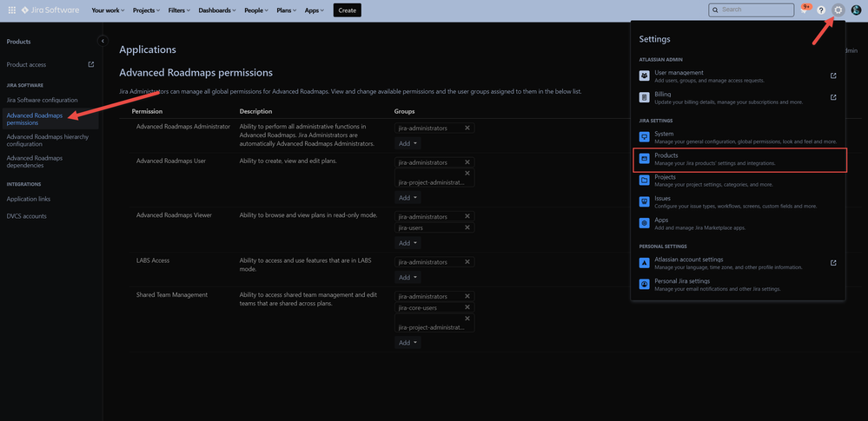
Task: Remove jira-administrators from Advanced Roadmaps Administrator
Action: 467,128
